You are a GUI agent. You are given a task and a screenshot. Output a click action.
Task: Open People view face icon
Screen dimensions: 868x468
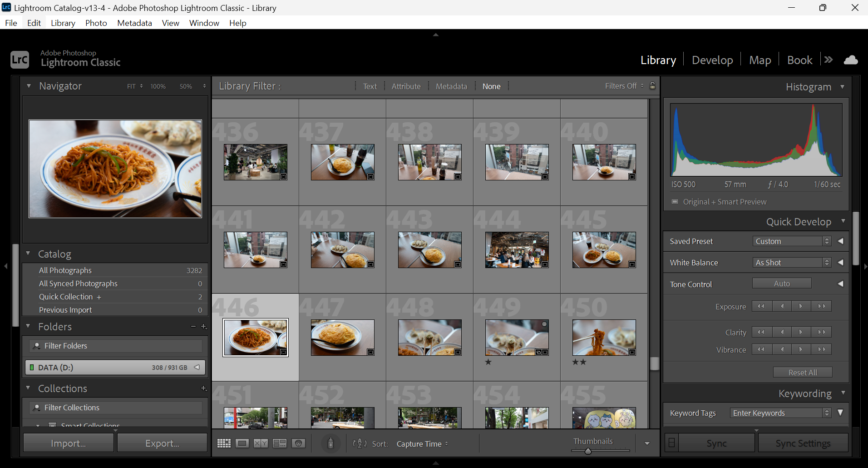pos(298,443)
